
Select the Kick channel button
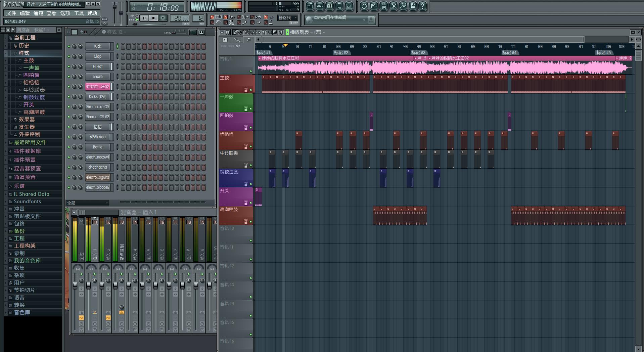point(97,46)
